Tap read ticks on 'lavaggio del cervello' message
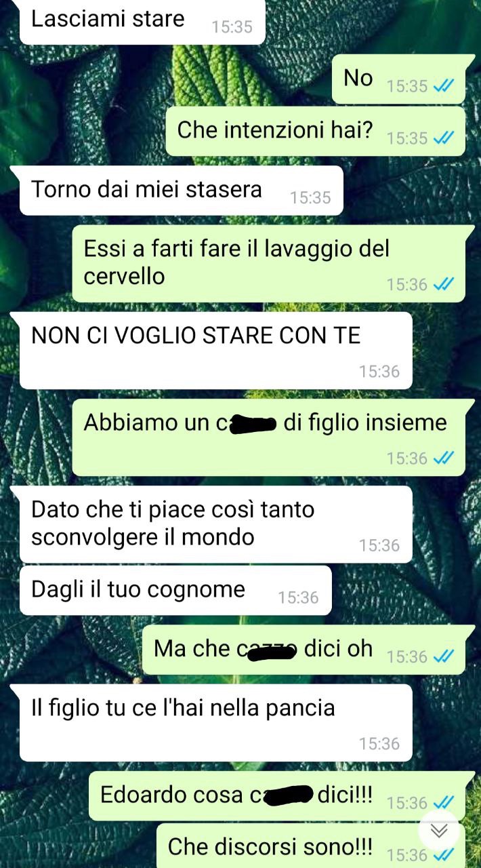Image resolution: width=481 pixels, height=868 pixels. pos(444,284)
